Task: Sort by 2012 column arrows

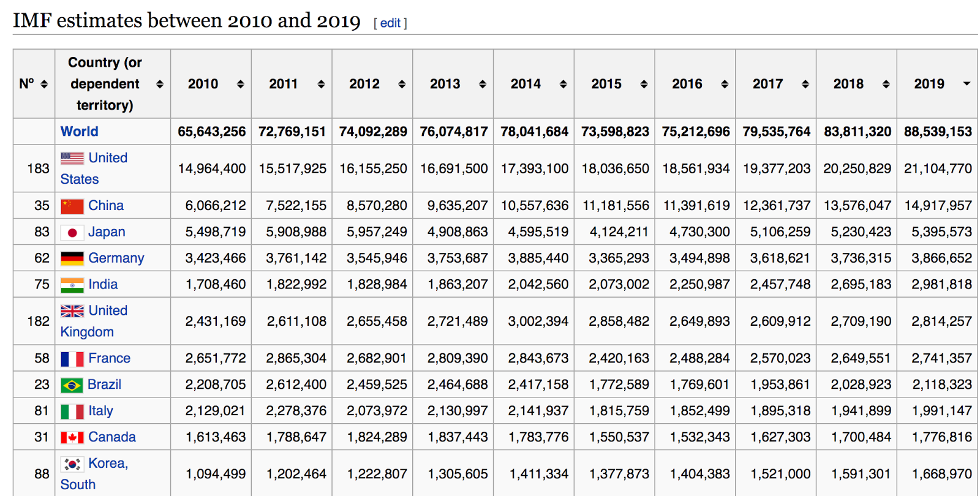Action: [x=402, y=84]
